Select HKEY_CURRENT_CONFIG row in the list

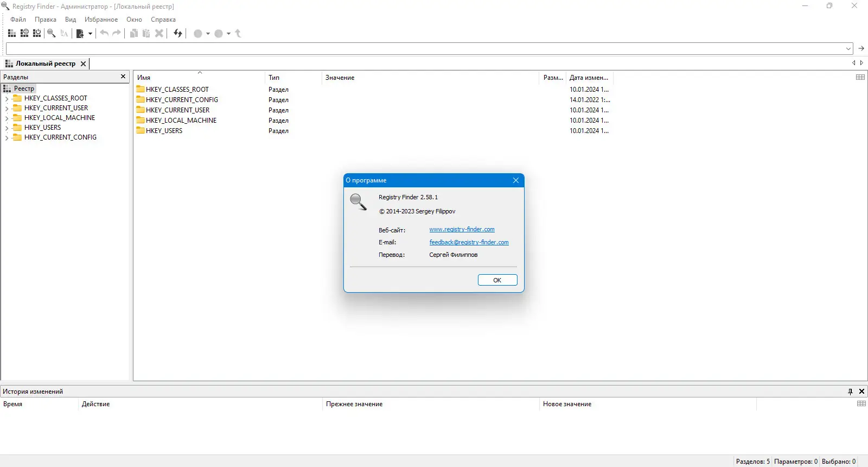pos(373,100)
